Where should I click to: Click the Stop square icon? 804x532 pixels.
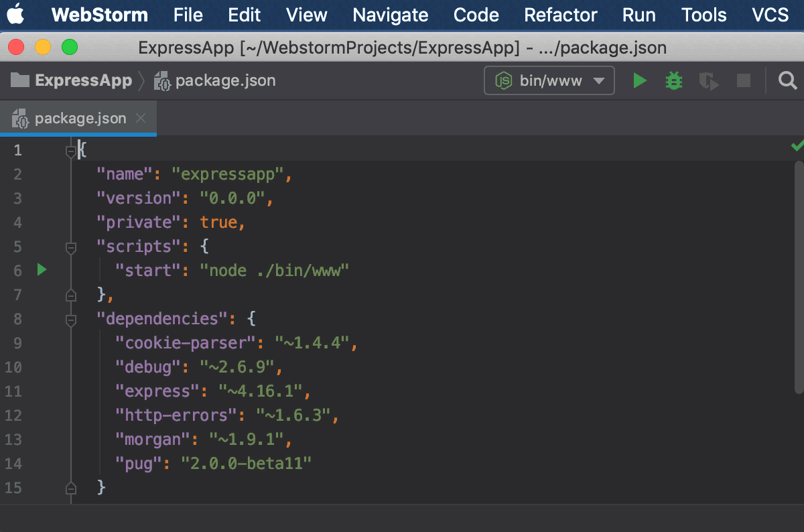744,81
